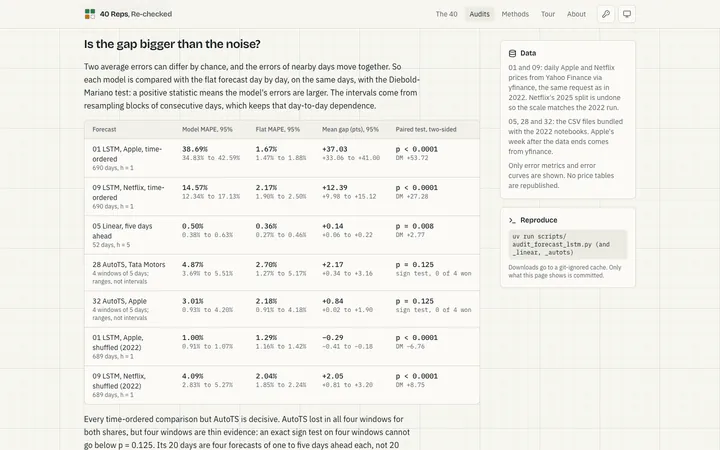720x450 pixels.
Task: Click the Flat MAPE, 95% column header
Action: pos(278,129)
